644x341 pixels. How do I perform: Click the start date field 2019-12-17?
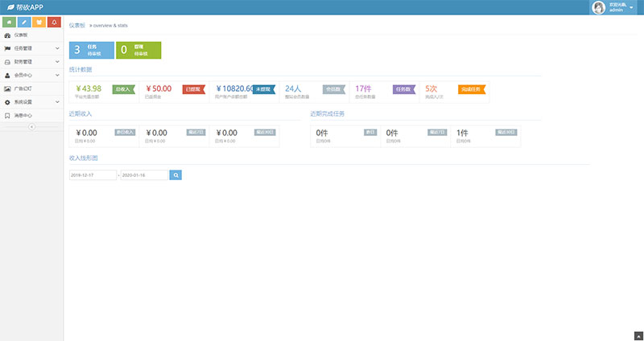(x=93, y=175)
